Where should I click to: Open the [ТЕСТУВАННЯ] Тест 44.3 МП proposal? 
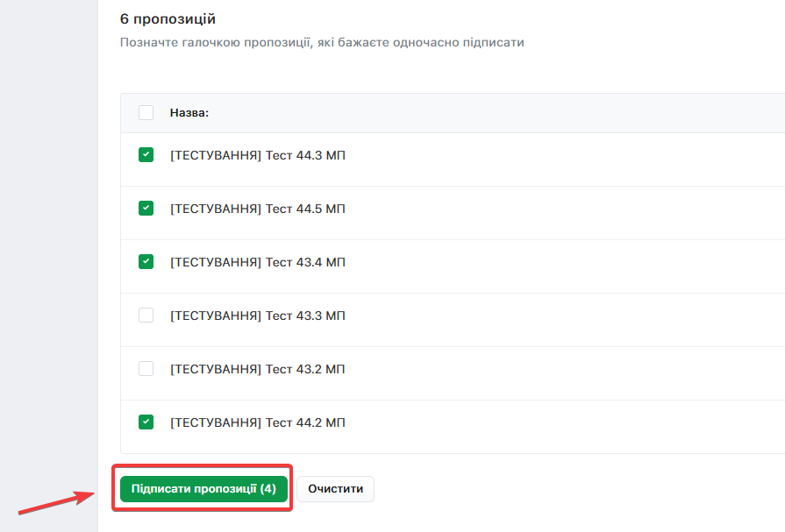257,156
